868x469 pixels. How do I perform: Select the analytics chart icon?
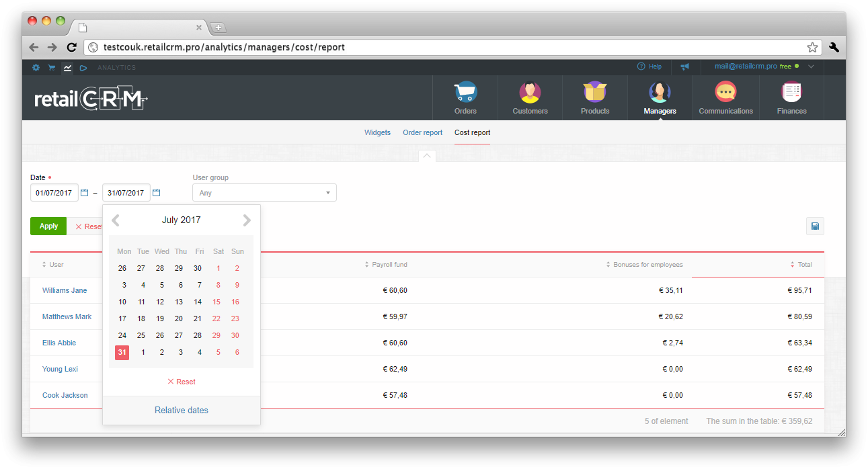[67, 67]
